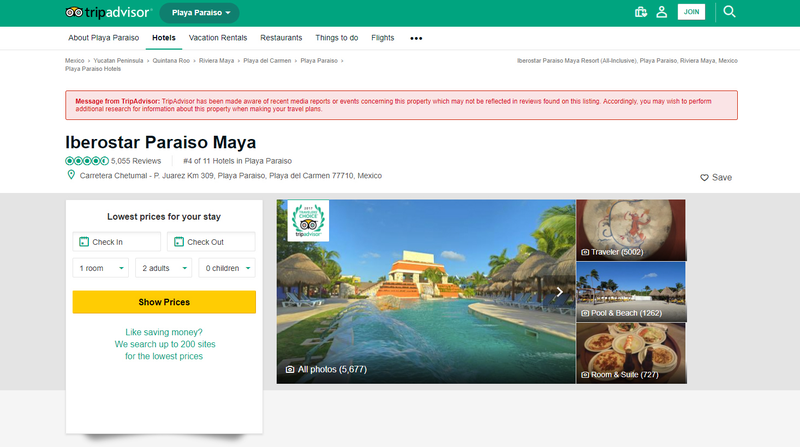Click the next photo arrow

coord(560,292)
